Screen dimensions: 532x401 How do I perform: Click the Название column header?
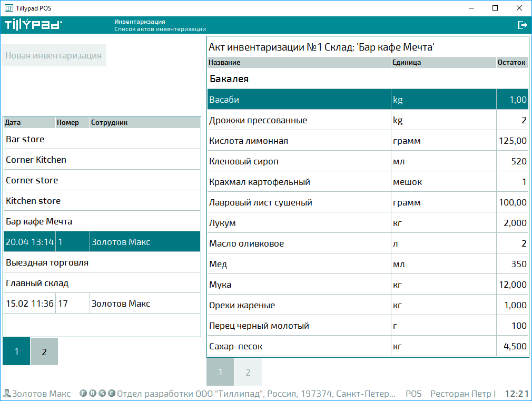pyautogui.click(x=299, y=63)
